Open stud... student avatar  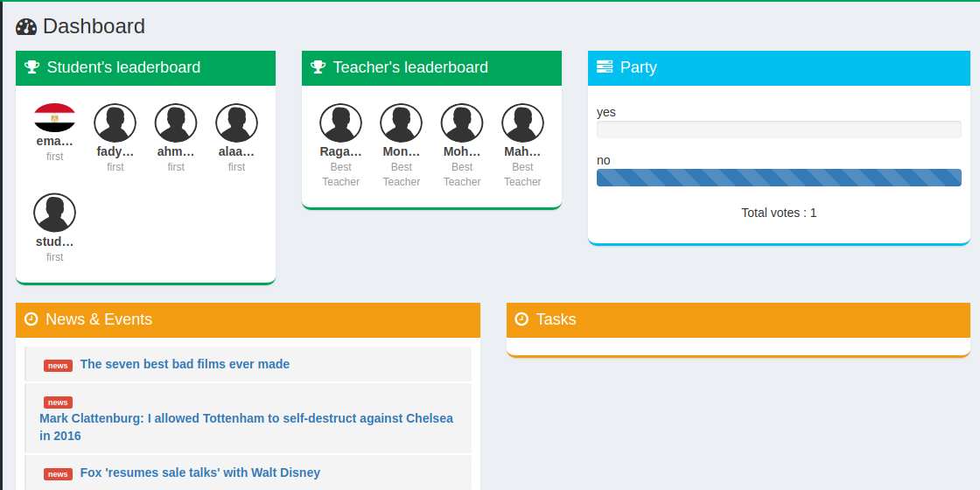pyautogui.click(x=54, y=213)
